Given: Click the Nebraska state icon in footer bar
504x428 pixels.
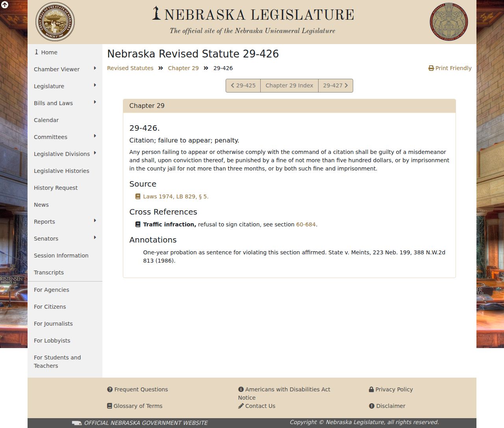Looking at the screenshot, I should tap(77, 423).
